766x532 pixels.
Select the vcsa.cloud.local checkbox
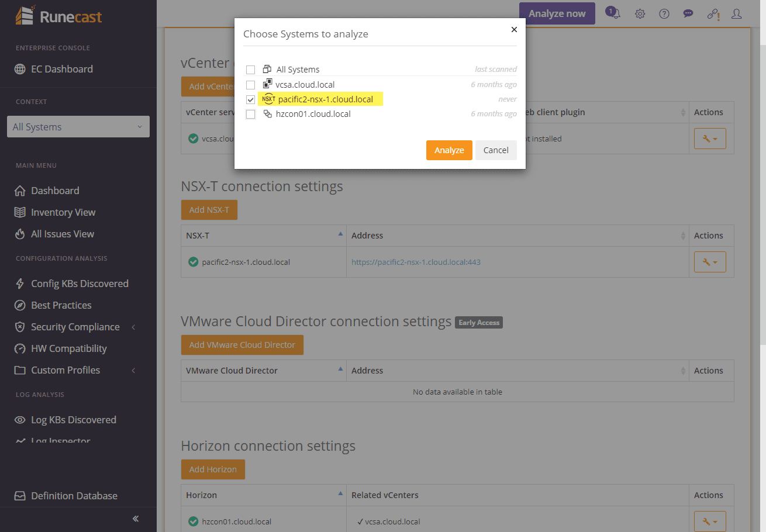coord(250,84)
